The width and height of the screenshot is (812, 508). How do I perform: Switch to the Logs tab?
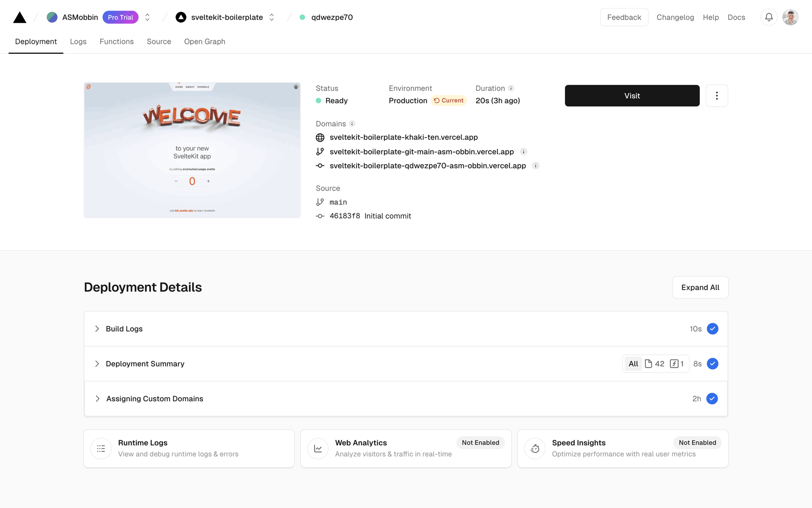78,41
